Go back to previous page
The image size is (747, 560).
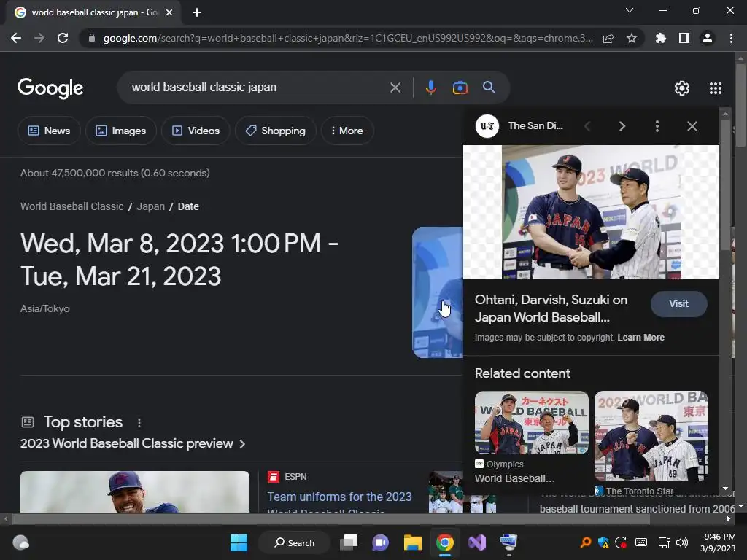tap(16, 38)
